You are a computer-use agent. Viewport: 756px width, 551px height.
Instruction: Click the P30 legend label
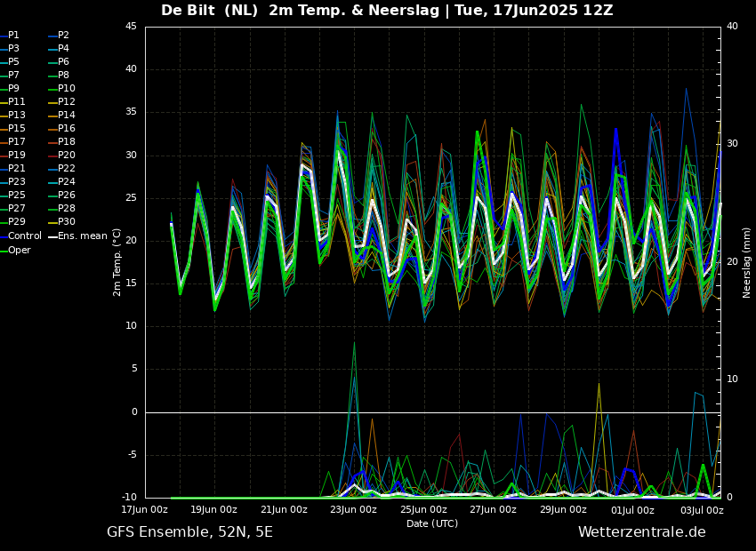[x=66, y=222]
